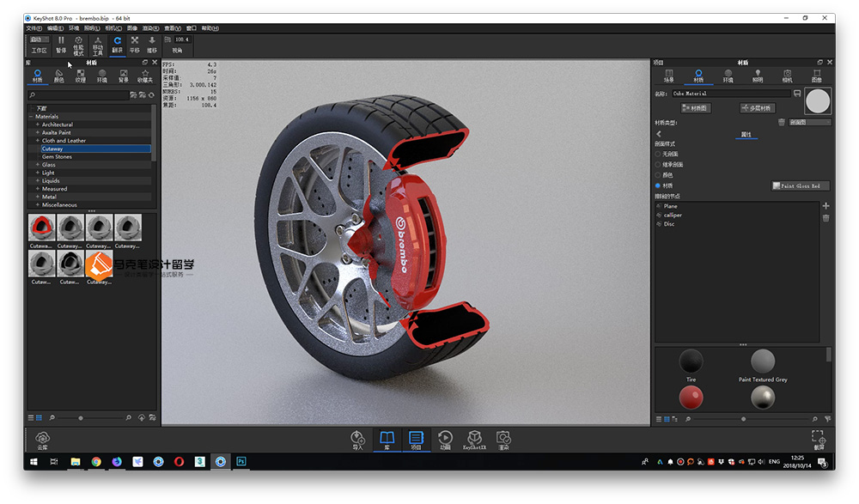Select the Cutaway folder
The height and width of the screenshot is (504, 859).
click(95, 149)
